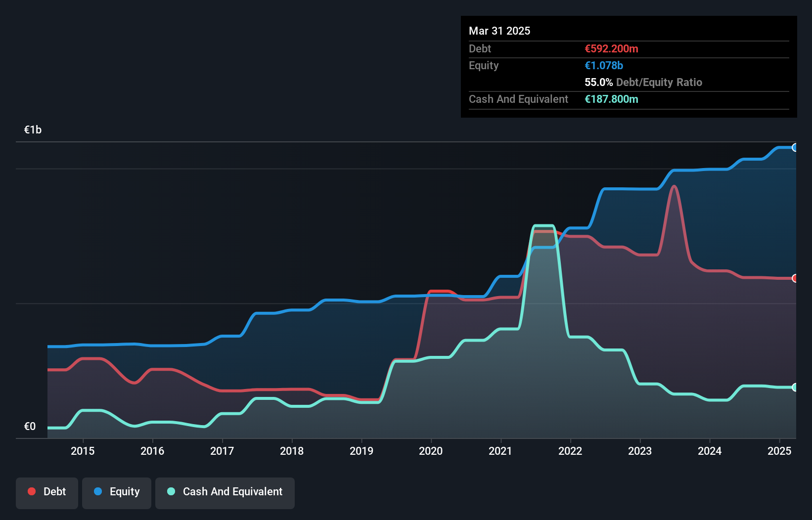Click the red Debt legend dot
The image size is (812, 520).
pyautogui.click(x=32, y=491)
